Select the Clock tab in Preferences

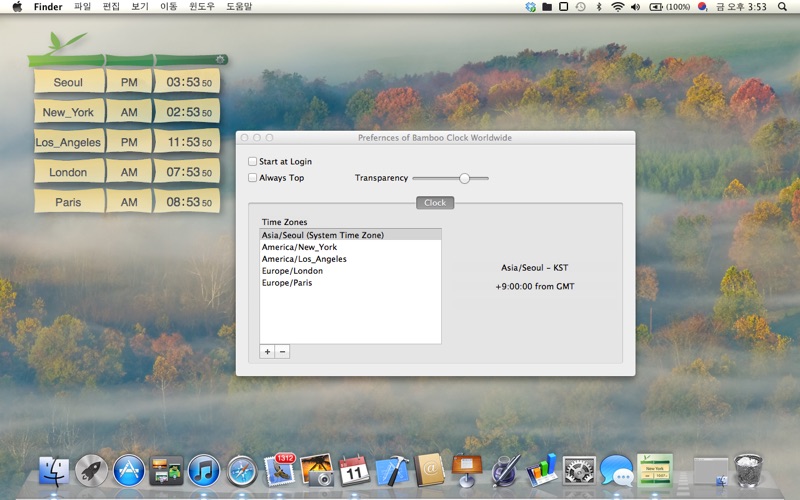(x=435, y=203)
